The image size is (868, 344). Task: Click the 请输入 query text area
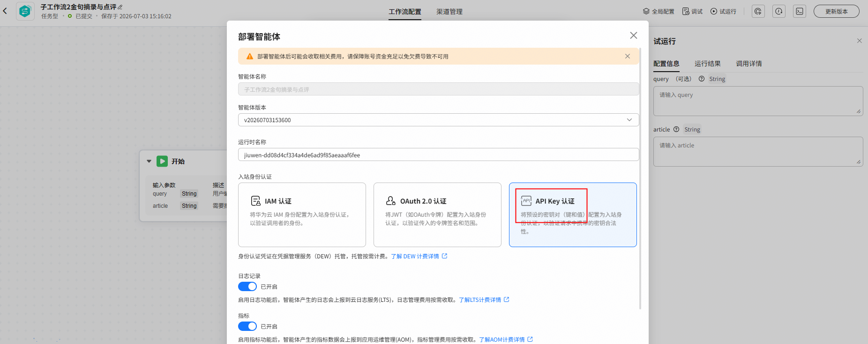coord(758,101)
